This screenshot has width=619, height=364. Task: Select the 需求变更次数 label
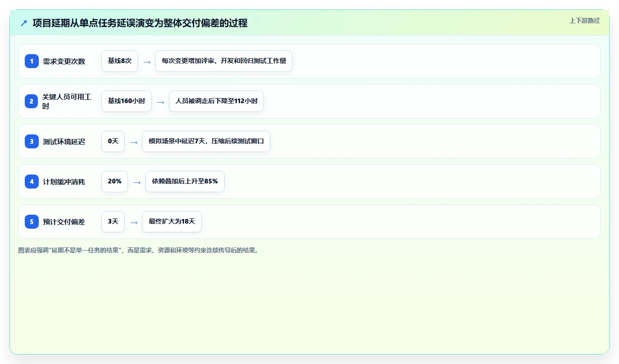(64, 61)
